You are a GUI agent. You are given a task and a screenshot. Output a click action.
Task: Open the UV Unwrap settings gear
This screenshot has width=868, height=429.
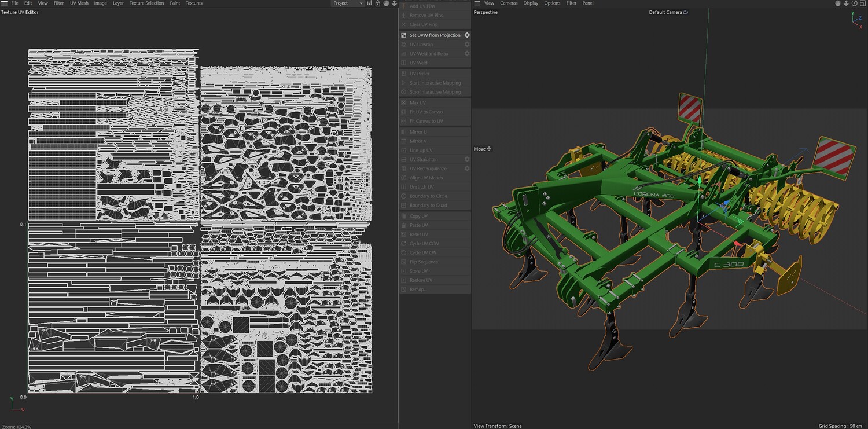(467, 45)
